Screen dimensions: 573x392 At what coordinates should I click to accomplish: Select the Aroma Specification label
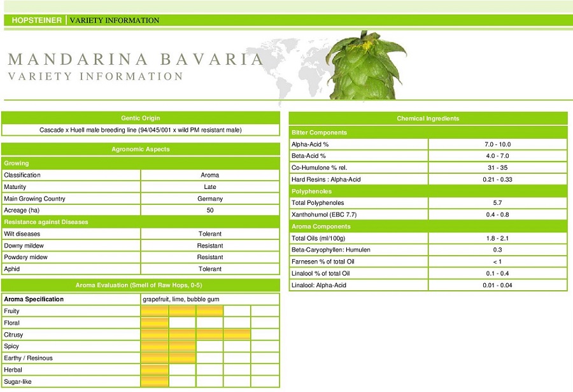34,299
